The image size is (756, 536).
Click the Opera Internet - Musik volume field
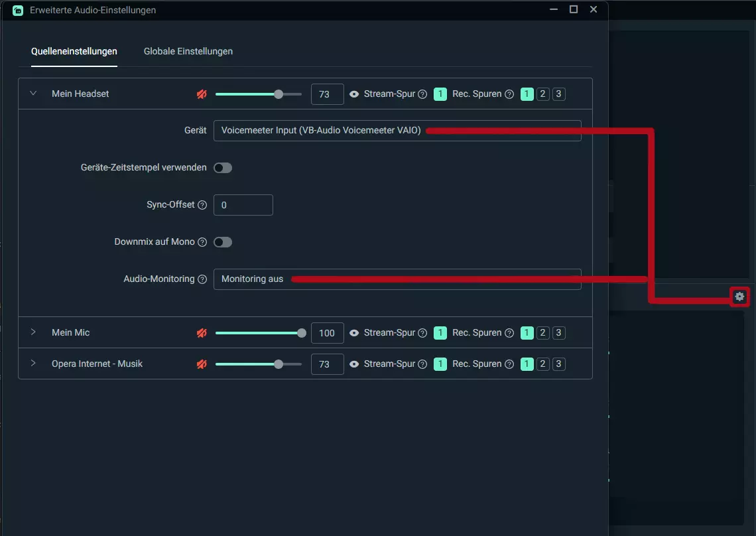coord(328,364)
